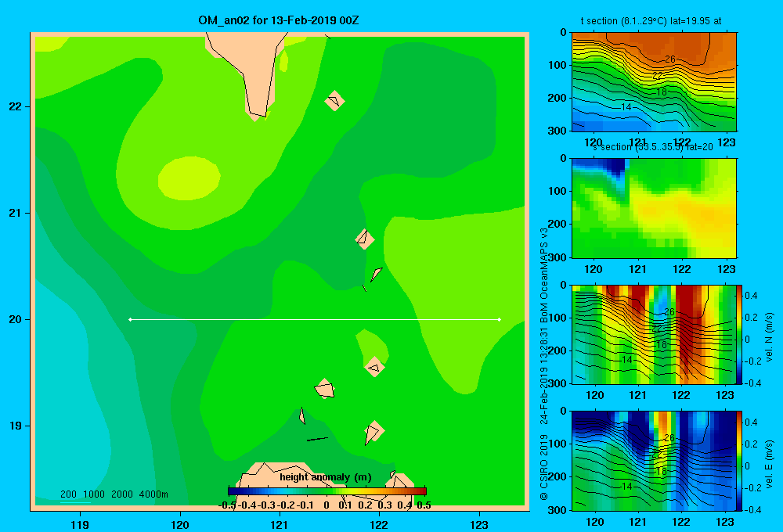Click the 'vel. E (m/s)' axis label
This screenshot has width=783, height=532.
pyautogui.click(x=769, y=464)
